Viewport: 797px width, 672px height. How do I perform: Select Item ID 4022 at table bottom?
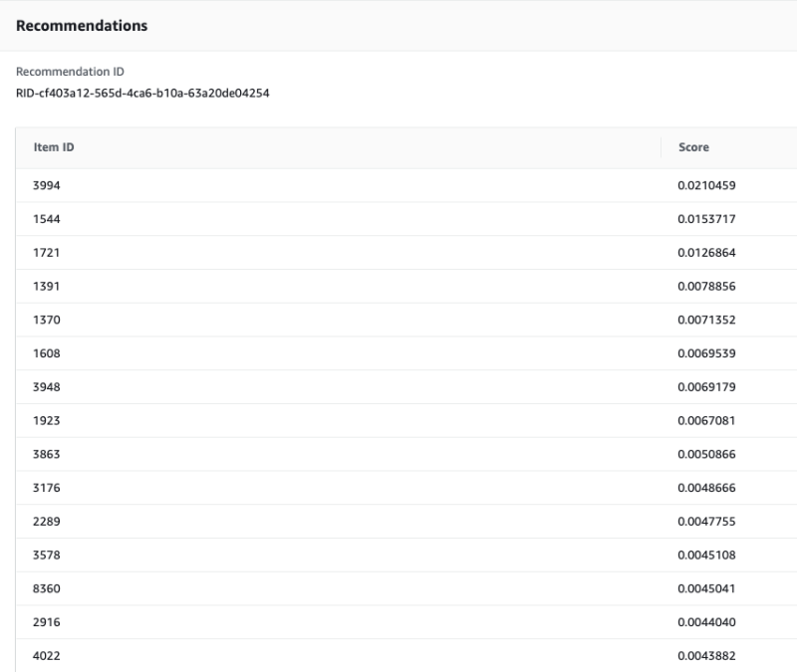click(48, 655)
